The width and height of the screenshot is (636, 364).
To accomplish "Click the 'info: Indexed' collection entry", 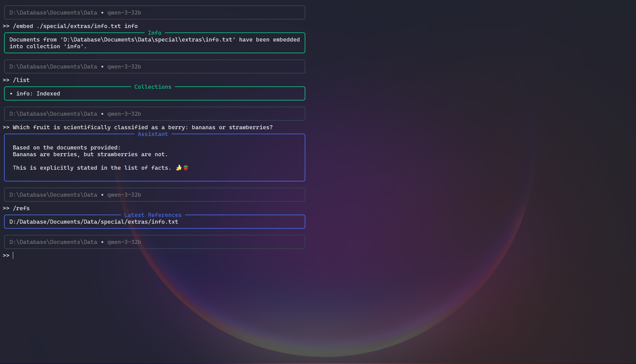I will click(x=38, y=93).
